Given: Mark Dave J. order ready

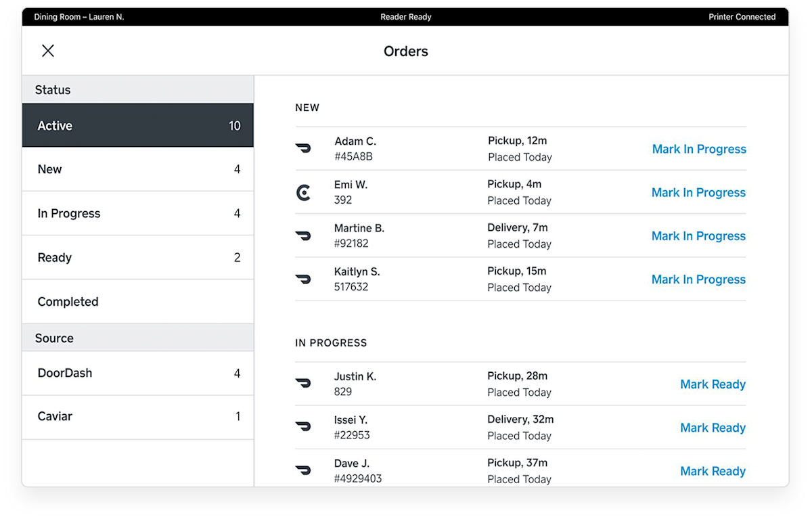Looking at the screenshot, I should (713, 470).
